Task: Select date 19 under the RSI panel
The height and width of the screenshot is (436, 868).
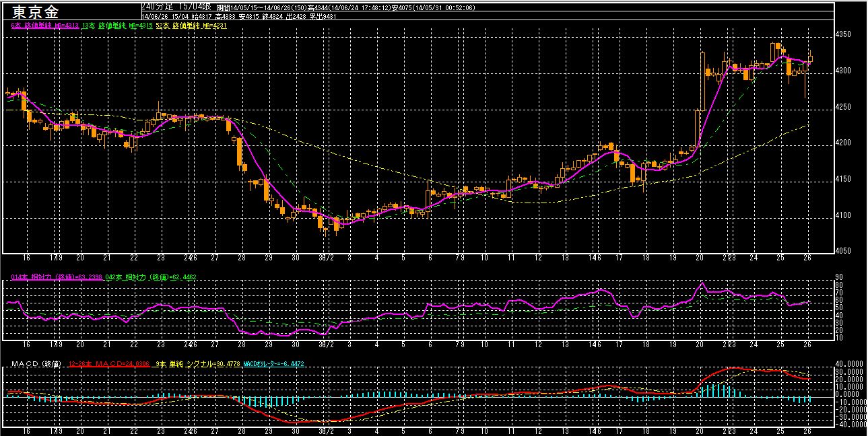Action: click(x=673, y=344)
